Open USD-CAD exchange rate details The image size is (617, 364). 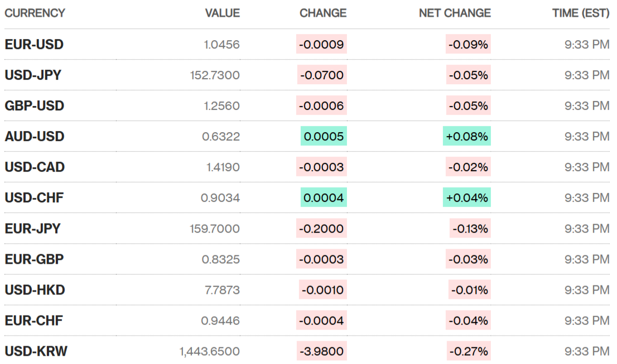pyautogui.click(x=35, y=167)
